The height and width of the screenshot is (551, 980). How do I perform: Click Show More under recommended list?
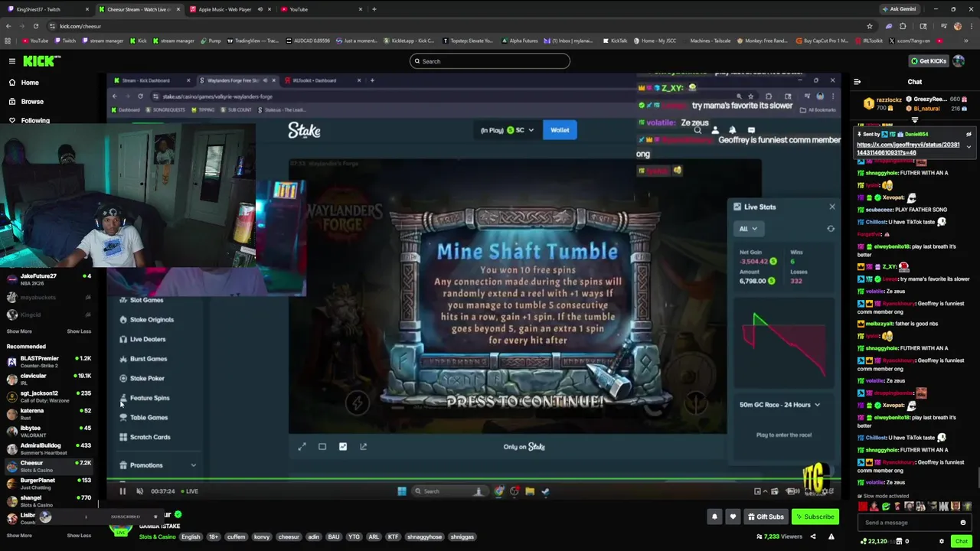tap(19, 536)
